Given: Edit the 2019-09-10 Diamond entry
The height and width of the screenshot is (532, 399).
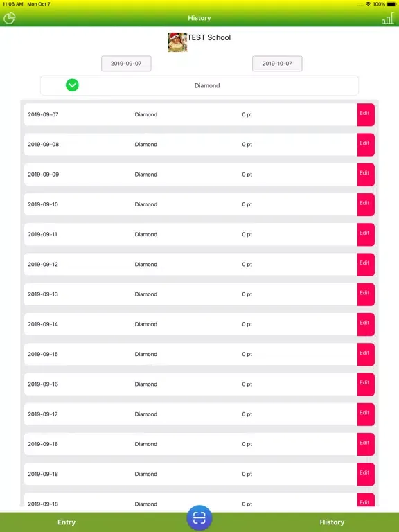Looking at the screenshot, I should point(366,204).
